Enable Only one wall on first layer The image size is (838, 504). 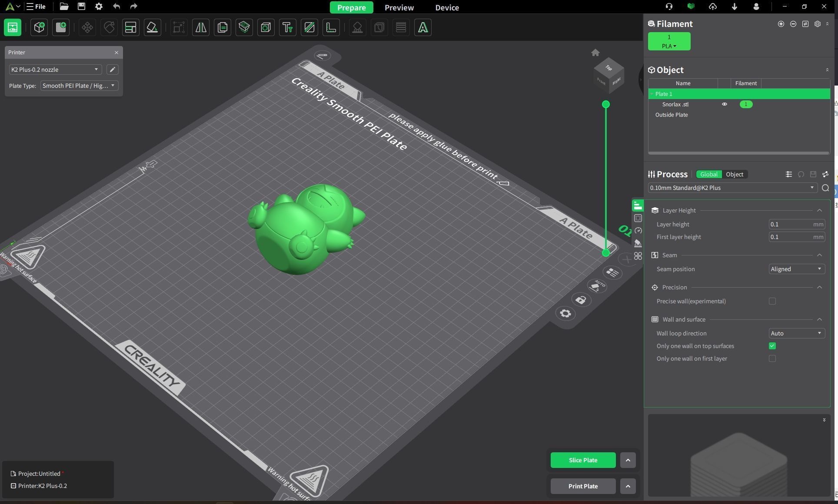(772, 358)
